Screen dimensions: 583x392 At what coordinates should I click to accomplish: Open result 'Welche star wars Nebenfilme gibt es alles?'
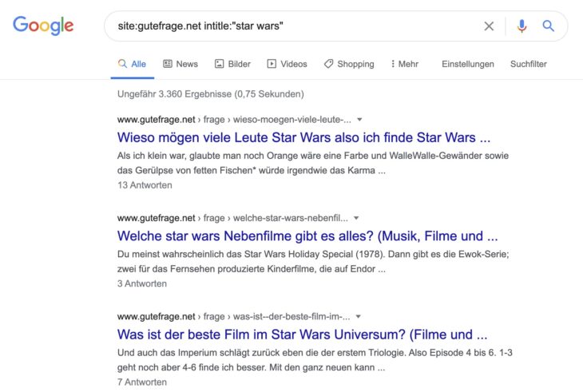point(307,236)
